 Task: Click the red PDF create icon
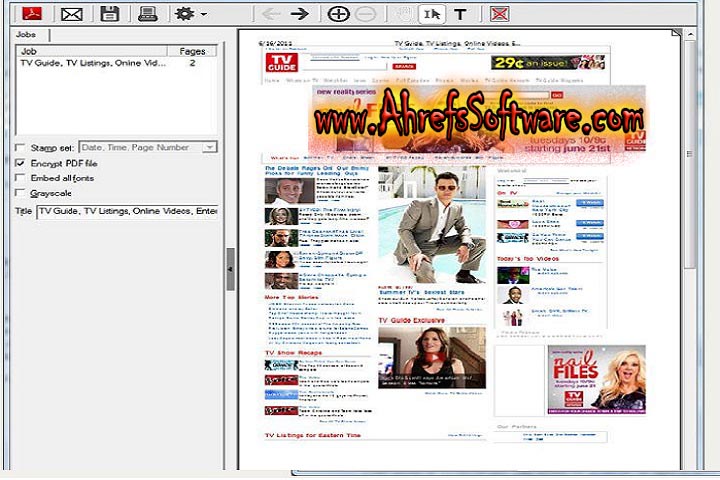32,13
